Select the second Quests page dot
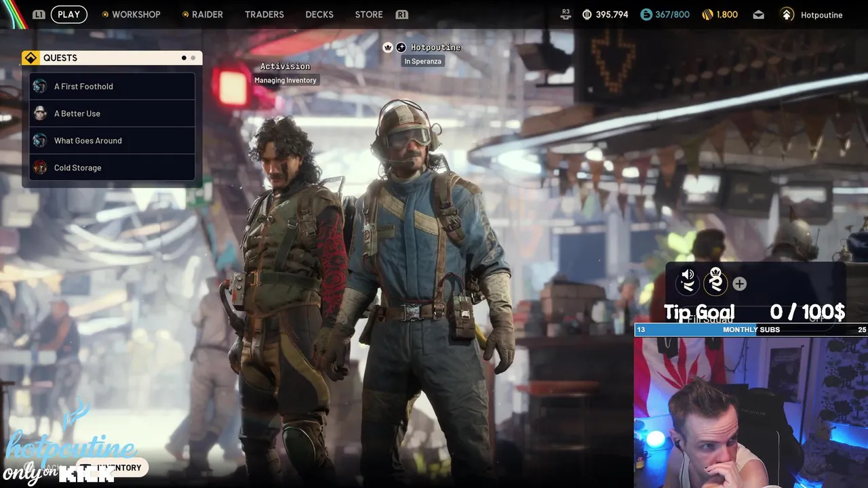The height and width of the screenshot is (488, 868). pyautogui.click(x=193, y=58)
